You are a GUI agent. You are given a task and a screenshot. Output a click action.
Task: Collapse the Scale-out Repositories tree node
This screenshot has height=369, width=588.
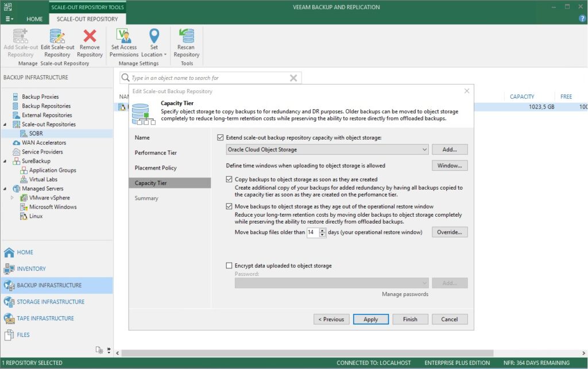5,124
